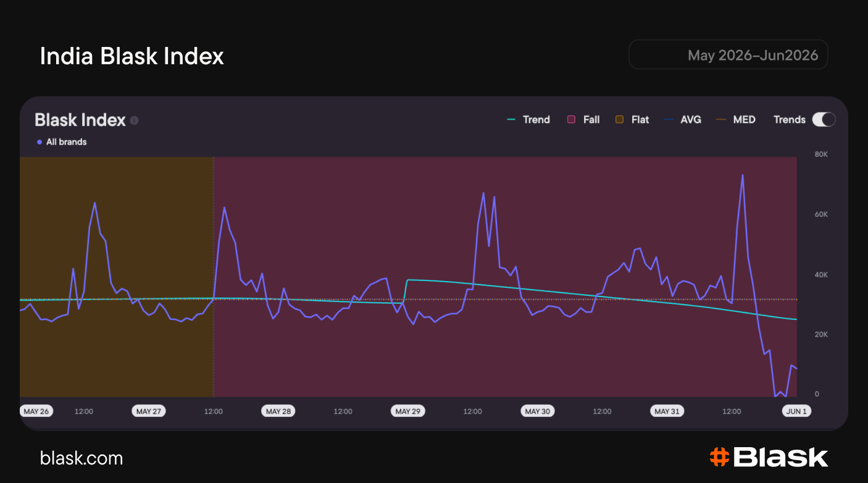
Task: Open the blask.com link
Action: pos(81,458)
